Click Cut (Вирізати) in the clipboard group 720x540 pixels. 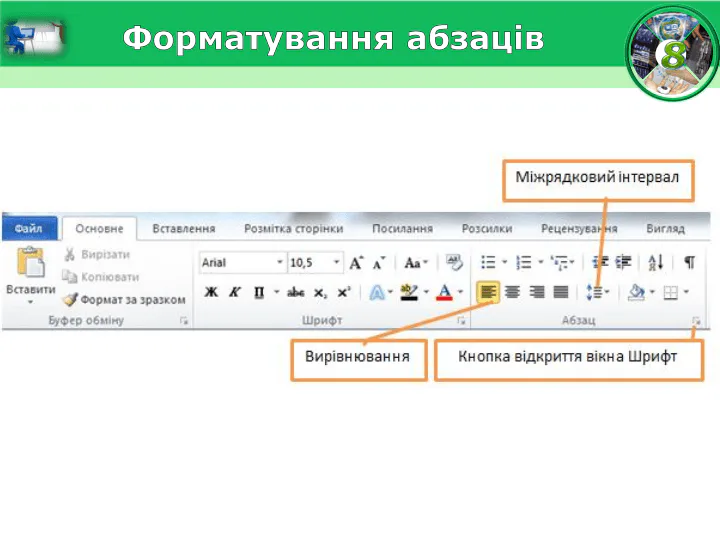[x=101, y=255]
